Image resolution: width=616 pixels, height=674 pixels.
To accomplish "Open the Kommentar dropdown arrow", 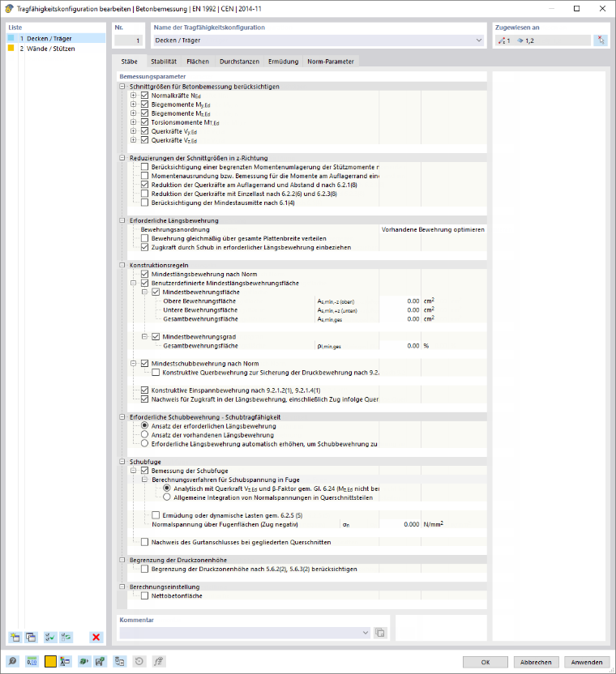I will [x=366, y=633].
